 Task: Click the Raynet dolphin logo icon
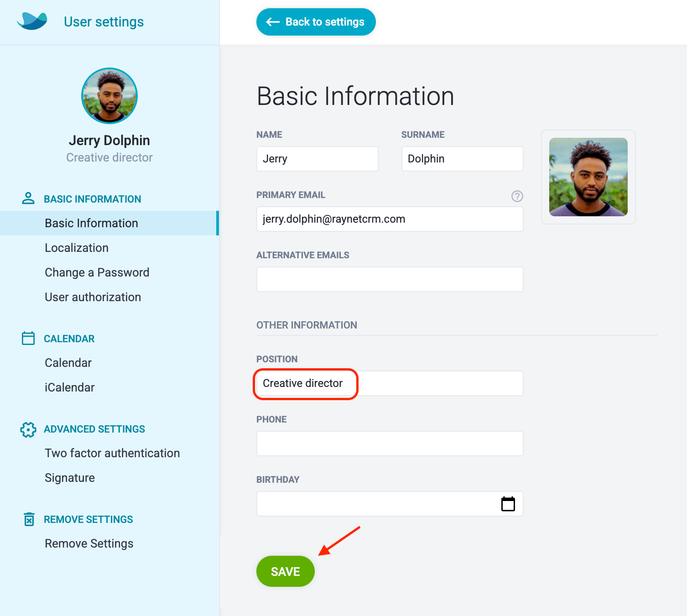point(32,21)
